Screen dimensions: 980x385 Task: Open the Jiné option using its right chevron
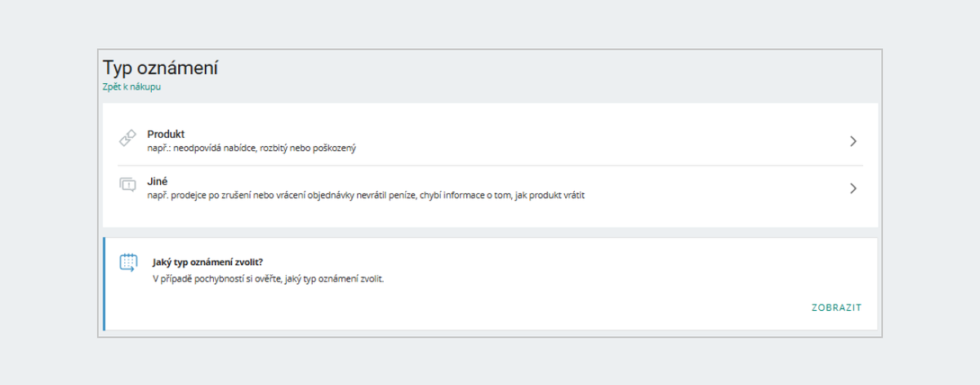[x=853, y=188]
